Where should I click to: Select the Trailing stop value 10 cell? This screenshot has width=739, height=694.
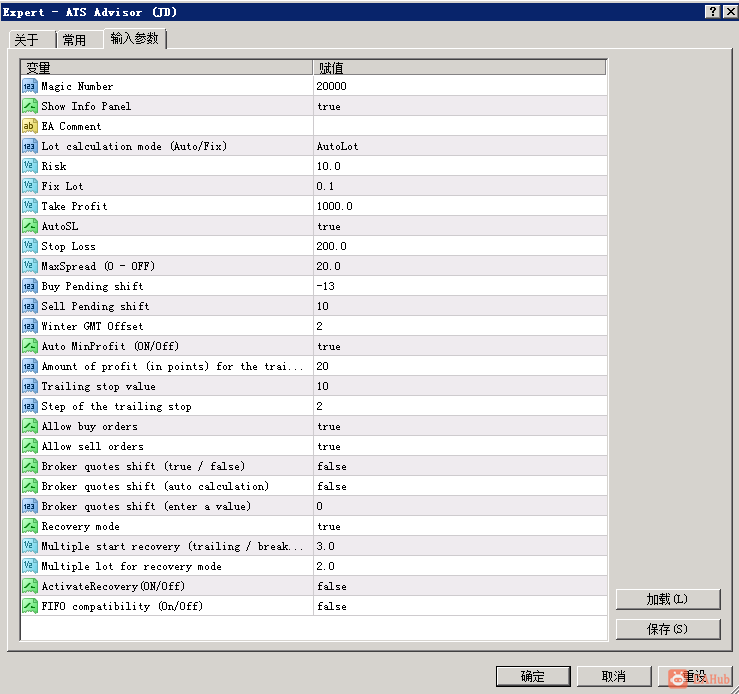pyautogui.click(x=460, y=386)
